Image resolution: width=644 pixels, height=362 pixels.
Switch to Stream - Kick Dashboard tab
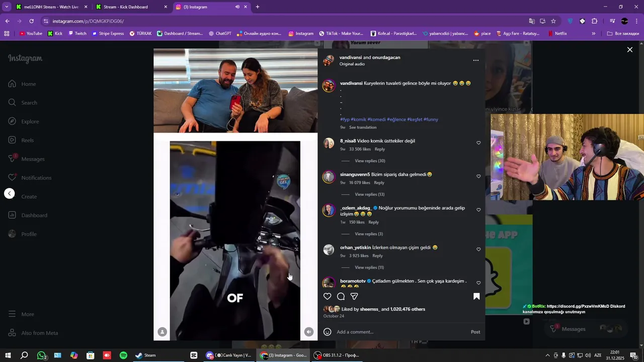coord(132,7)
